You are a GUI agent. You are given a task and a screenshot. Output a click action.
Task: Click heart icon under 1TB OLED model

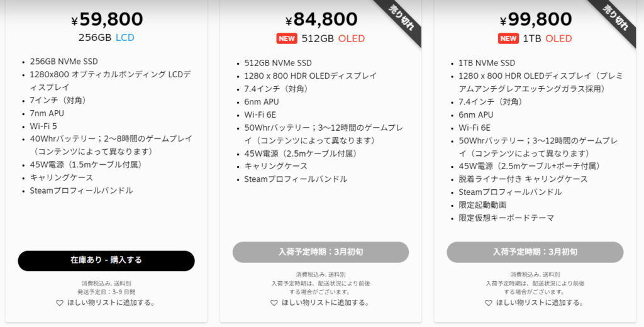pos(488,302)
